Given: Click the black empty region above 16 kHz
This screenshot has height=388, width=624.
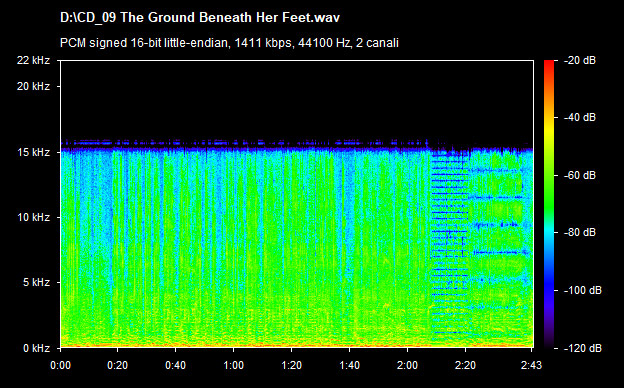Looking at the screenshot, I should 296,99.
